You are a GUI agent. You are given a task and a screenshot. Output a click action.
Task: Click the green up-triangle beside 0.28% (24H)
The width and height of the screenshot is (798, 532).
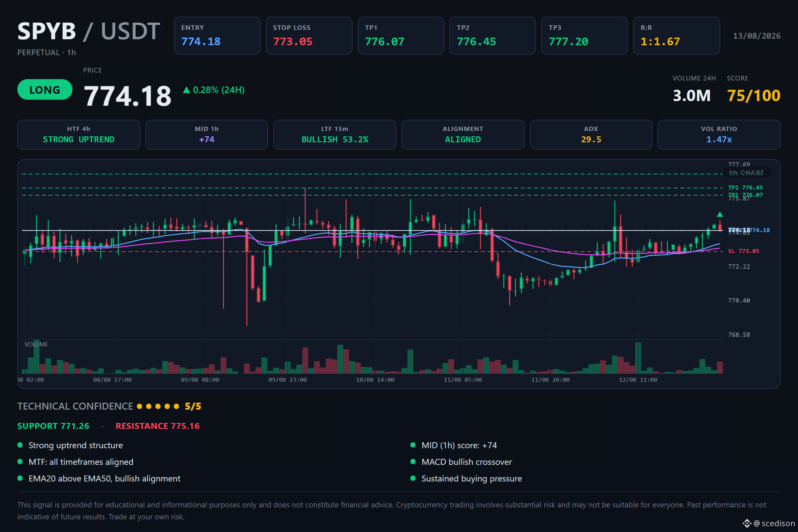[186, 90]
